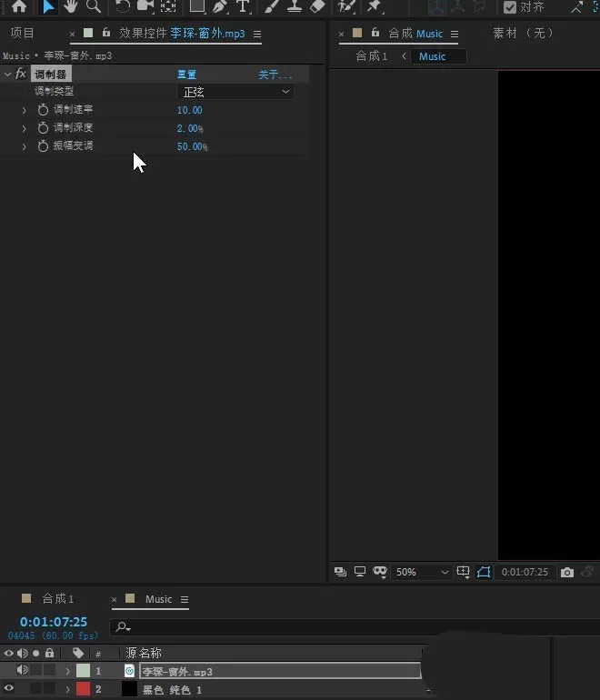Select the Clone Stamp tool

[295, 6]
